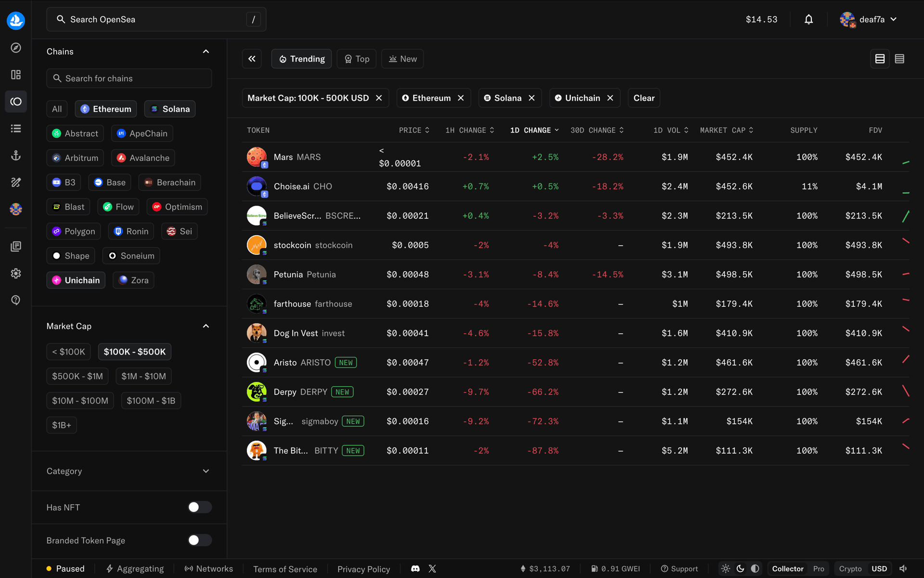The width and height of the screenshot is (924, 578).
Task: Sort by 30D CHANGE column
Action: [x=597, y=131]
